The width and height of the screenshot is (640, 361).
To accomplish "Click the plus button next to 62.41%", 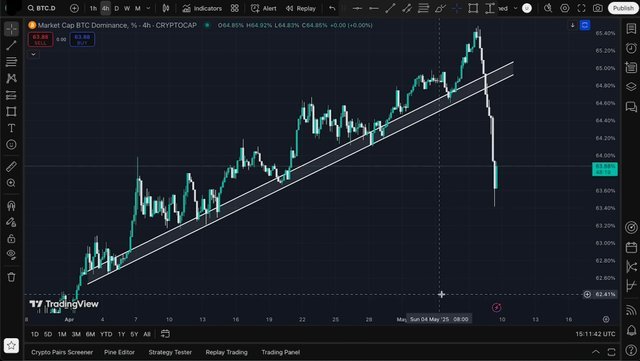I will coord(587,294).
